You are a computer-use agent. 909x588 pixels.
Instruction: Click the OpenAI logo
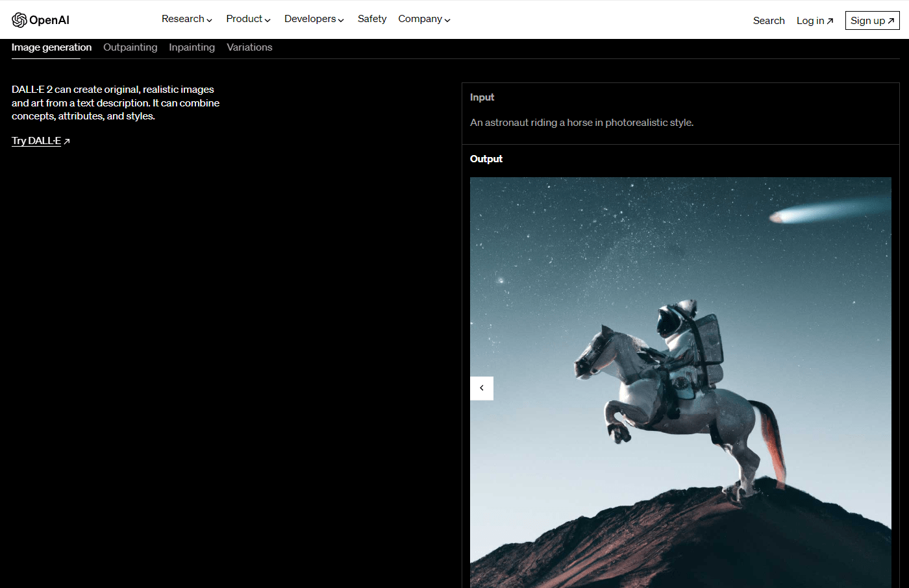pos(40,20)
